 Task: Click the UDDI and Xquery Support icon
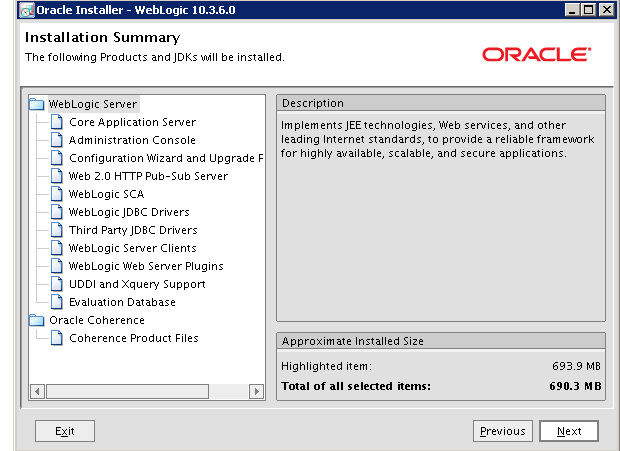click(x=57, y=284)
